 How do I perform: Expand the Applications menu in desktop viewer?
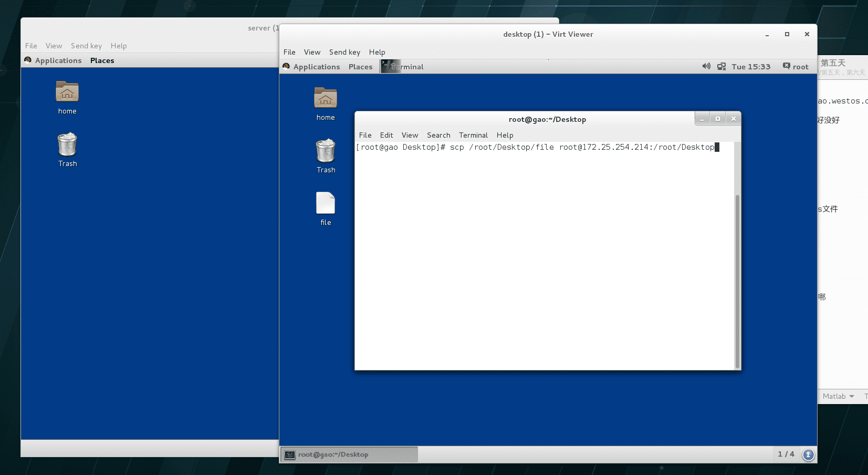[x=316, y=67]
